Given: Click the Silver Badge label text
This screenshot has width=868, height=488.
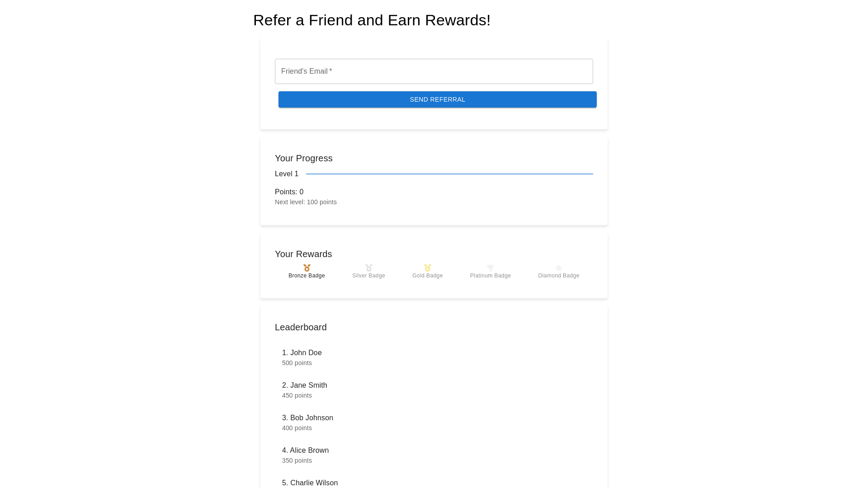Looking at the screenshot, I should (369, 276).
